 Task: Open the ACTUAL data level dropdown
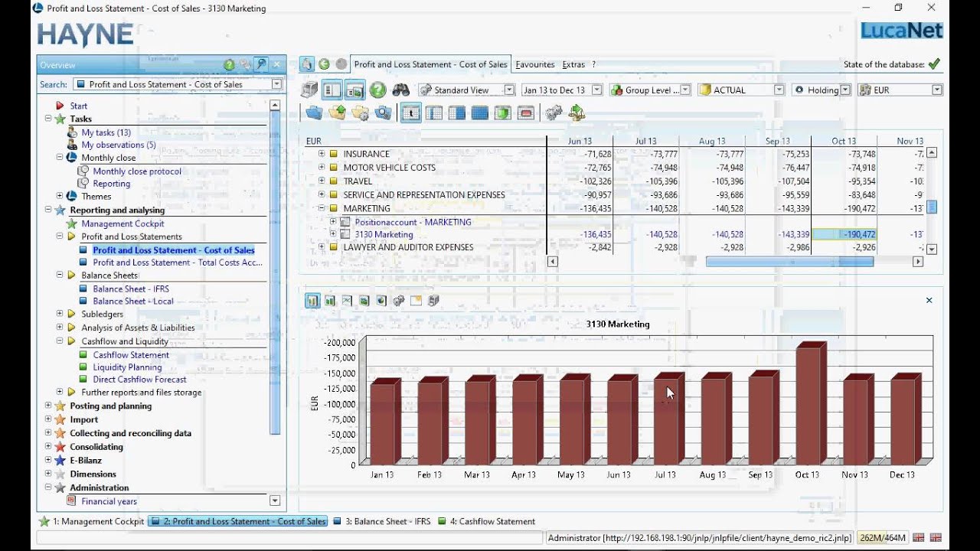pos(779,90)
